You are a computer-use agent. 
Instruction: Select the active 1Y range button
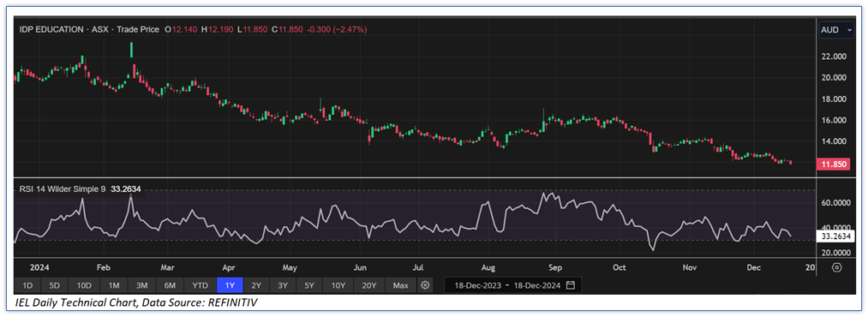tap(230, 285)
